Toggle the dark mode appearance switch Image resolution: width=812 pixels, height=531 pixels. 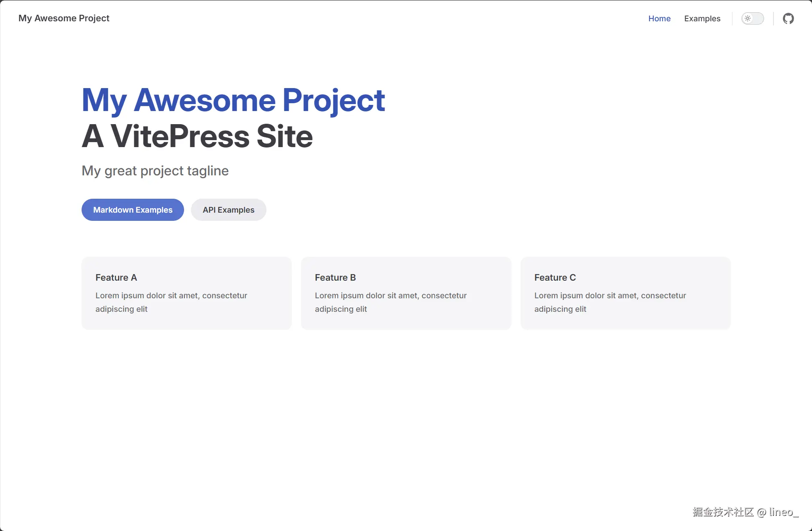click(x=753, y=18)
